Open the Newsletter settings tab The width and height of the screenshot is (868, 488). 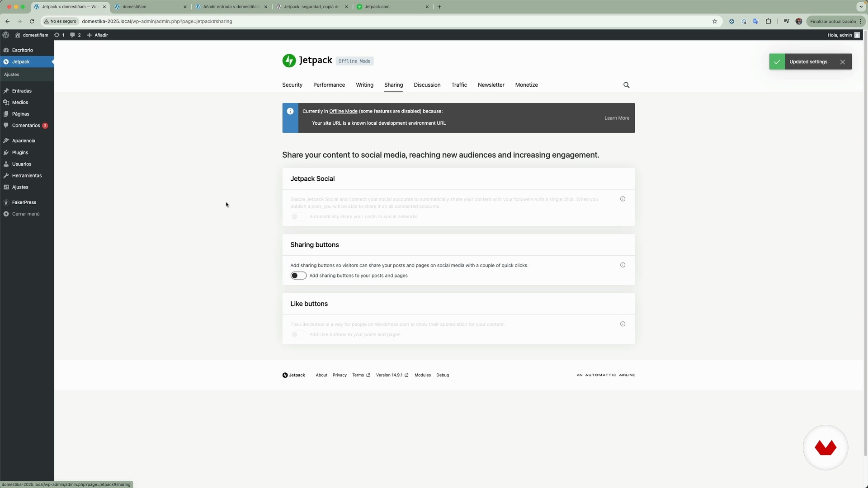click(x=491, y=85)
